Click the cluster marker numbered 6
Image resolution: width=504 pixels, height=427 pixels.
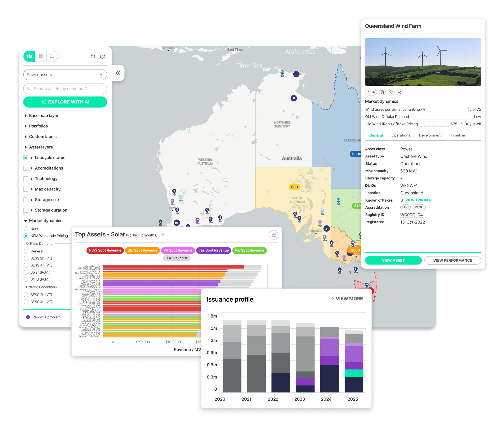(x=294, y=98)
